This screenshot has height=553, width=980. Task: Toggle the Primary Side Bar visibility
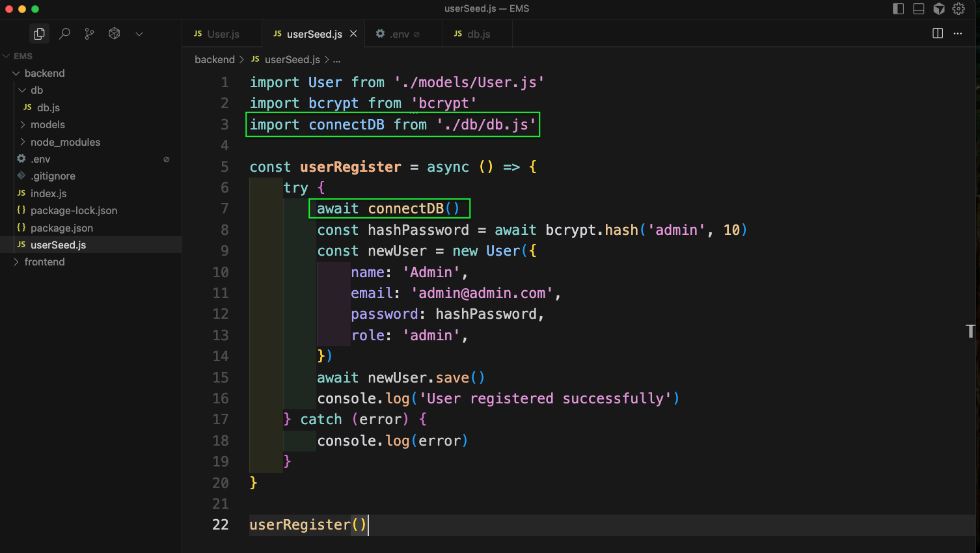pos(899,8)
